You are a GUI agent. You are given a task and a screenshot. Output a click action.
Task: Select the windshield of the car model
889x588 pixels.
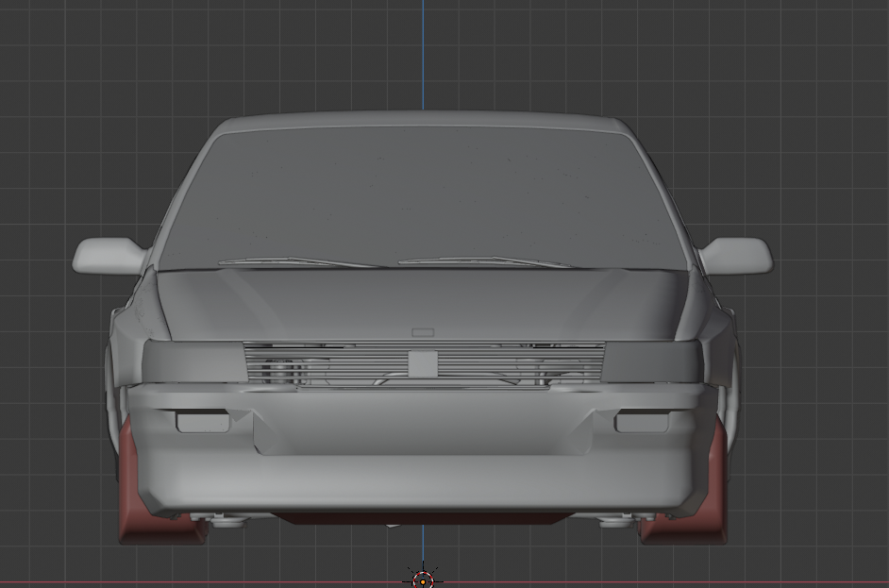coord(423,198)
